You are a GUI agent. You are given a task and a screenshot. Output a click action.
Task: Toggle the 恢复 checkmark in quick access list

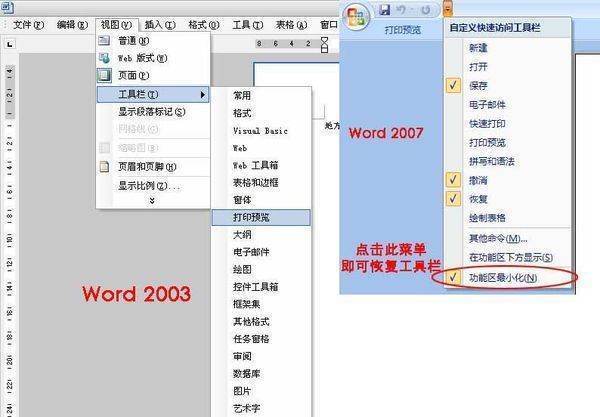pos(453,199)
